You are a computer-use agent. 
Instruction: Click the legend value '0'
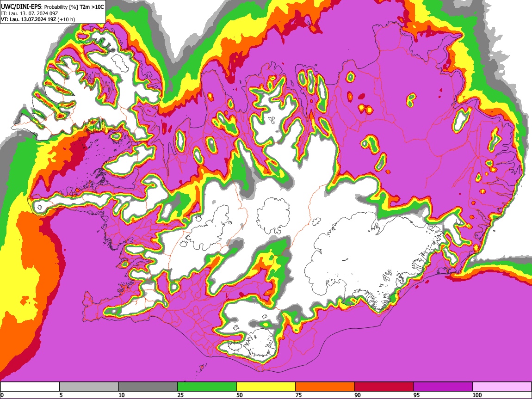[x=2, y=395]
